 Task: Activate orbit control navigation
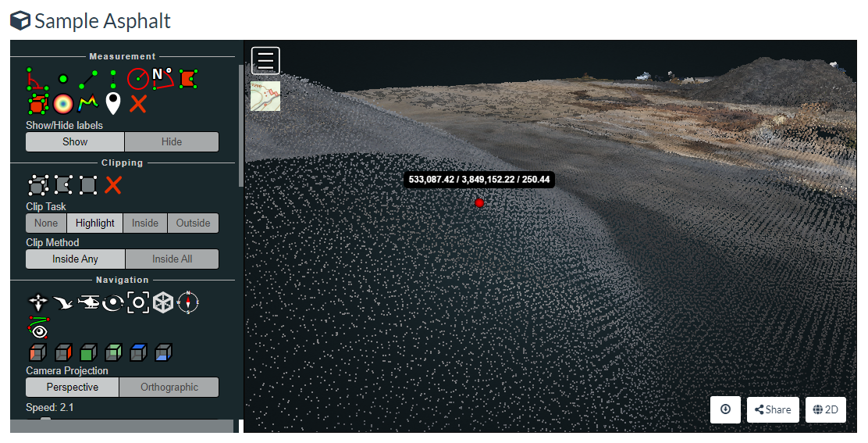[113, 302]
